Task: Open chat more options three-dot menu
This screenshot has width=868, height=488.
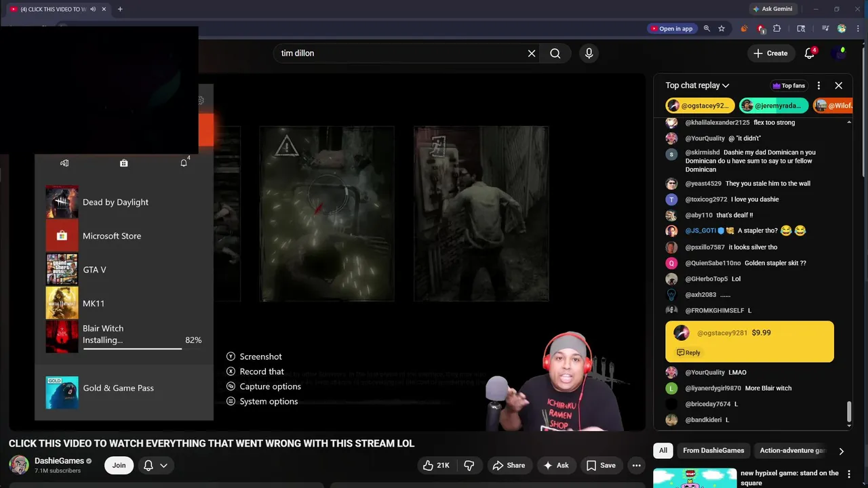Action: point(818,85)
